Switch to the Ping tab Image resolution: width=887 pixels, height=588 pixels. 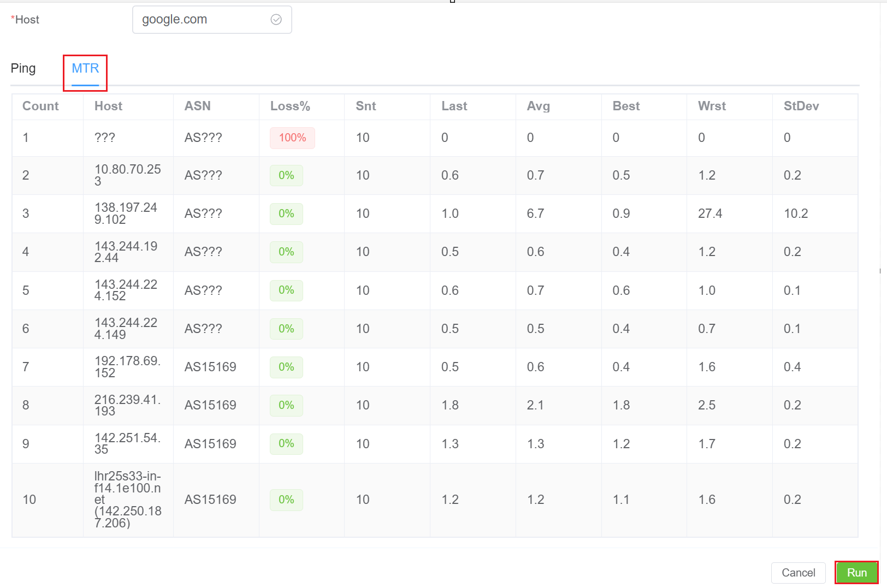click(x=23, y=69)
